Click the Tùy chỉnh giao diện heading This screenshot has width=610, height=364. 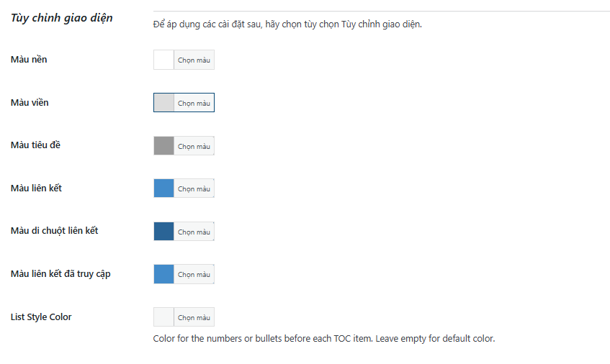(x=62, y=18)
